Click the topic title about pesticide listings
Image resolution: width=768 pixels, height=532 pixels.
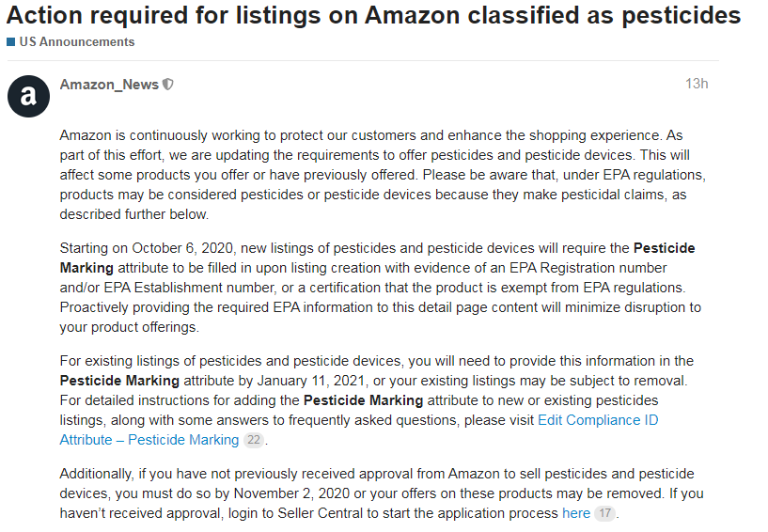point(373,16)
